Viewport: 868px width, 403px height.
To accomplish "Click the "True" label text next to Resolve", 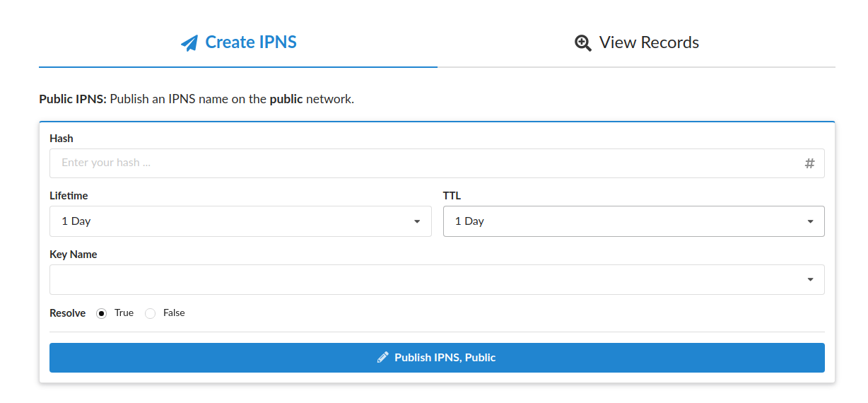I will coord(124,313).
